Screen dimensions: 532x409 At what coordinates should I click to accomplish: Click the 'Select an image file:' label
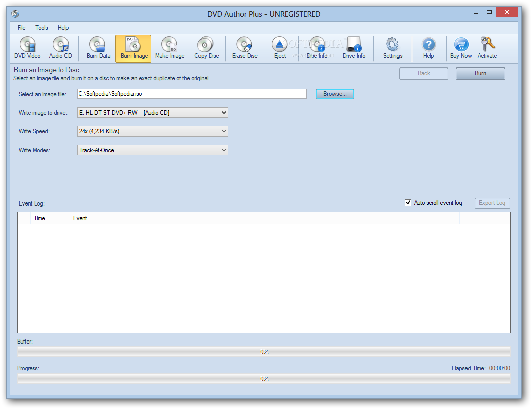coord(42,94)
